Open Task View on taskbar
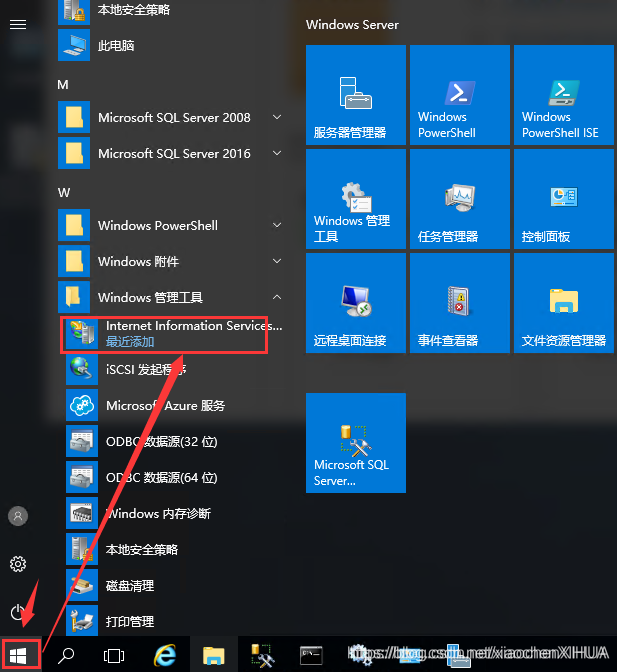617x672 pixels. pyautogui.click(x=114, y=655)
